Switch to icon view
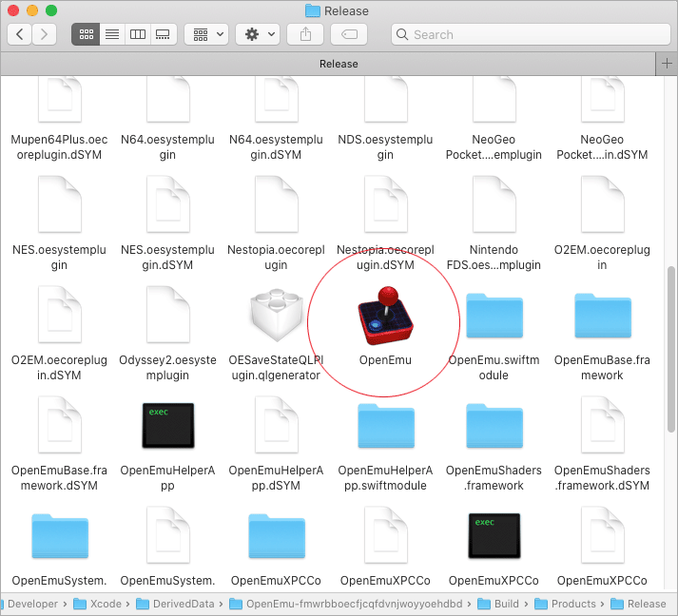Viewport: 678px width, 616px height. [x=86, y=34]
